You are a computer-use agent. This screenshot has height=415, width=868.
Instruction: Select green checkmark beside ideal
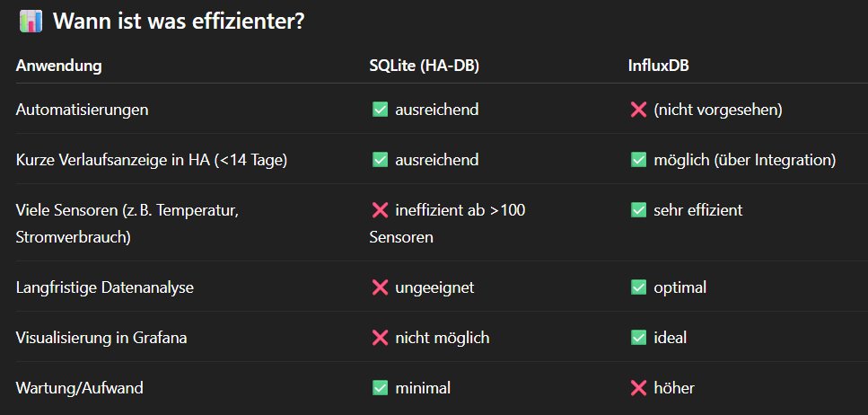(638, 338)
